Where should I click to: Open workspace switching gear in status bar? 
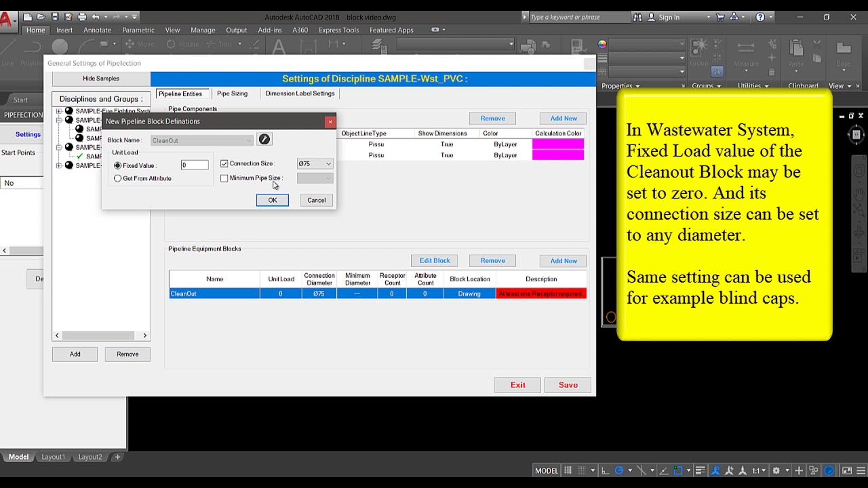[776, 470]
